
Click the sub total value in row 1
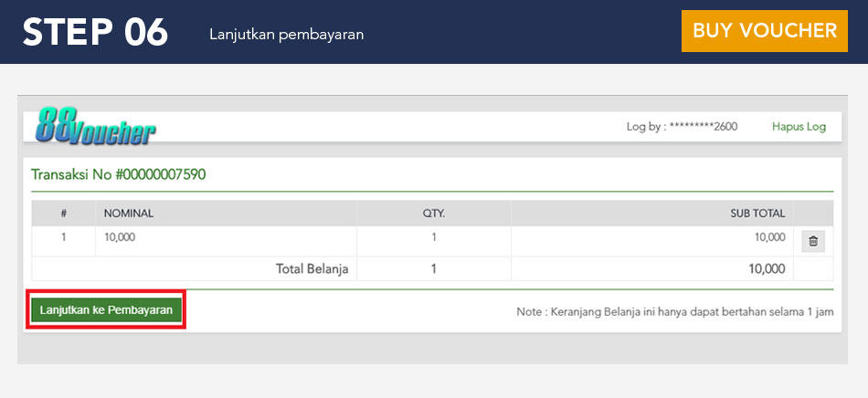click(768, 237)
